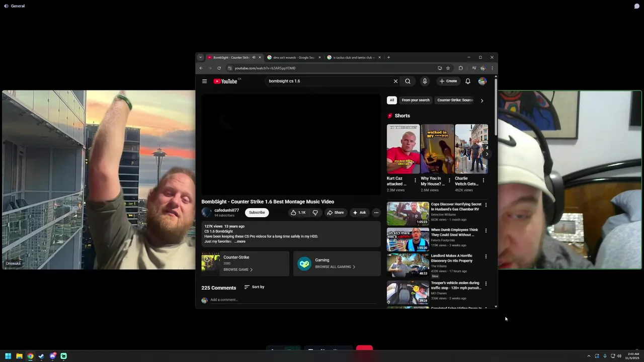Switch to the cactus club and lambs club tab
Image resolution: width=644 pixels, height=362 pixels.
(x=354, y=57)
